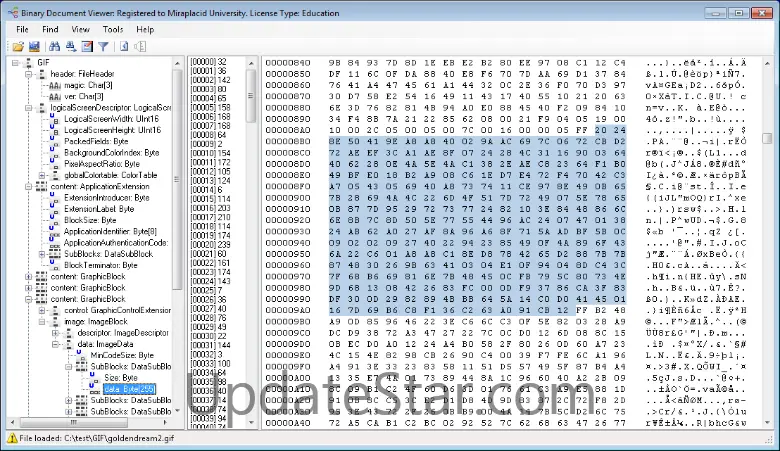Collapse the data: ImageData node

click(56, 344)
